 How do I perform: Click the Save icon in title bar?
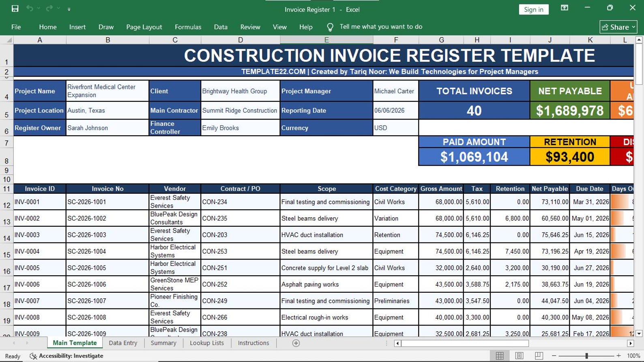coord(15,9)
